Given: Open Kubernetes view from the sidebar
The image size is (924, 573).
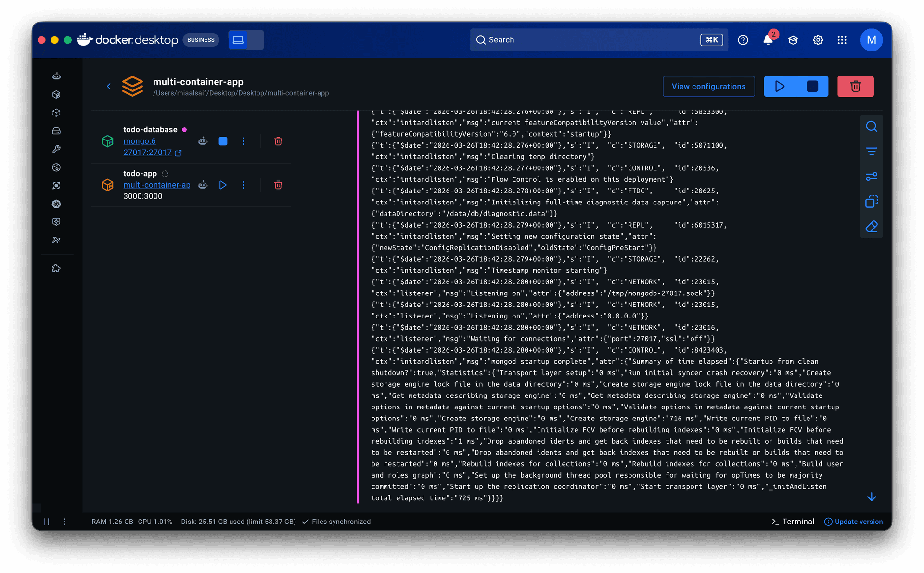Looking at the screenshot, I should tap(56, 204).
